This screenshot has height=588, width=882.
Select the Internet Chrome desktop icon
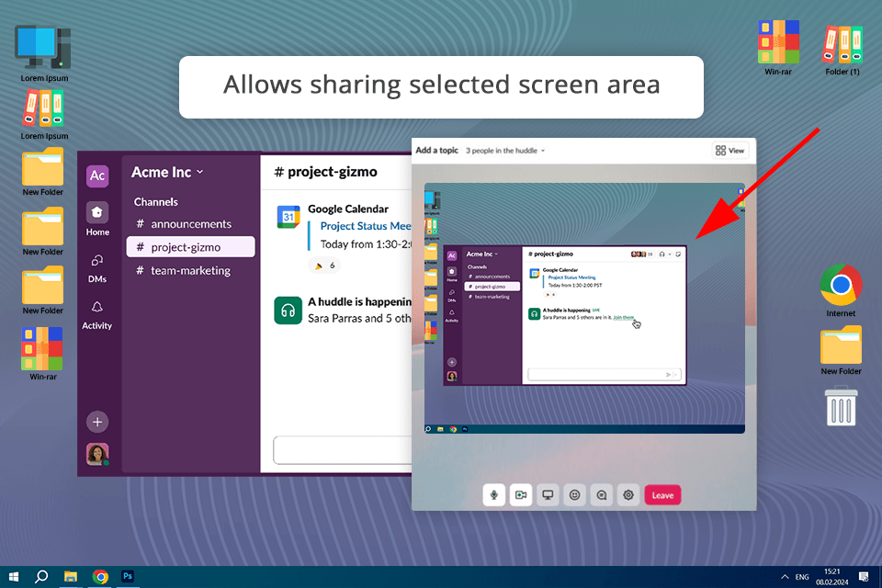pos(841,291)
